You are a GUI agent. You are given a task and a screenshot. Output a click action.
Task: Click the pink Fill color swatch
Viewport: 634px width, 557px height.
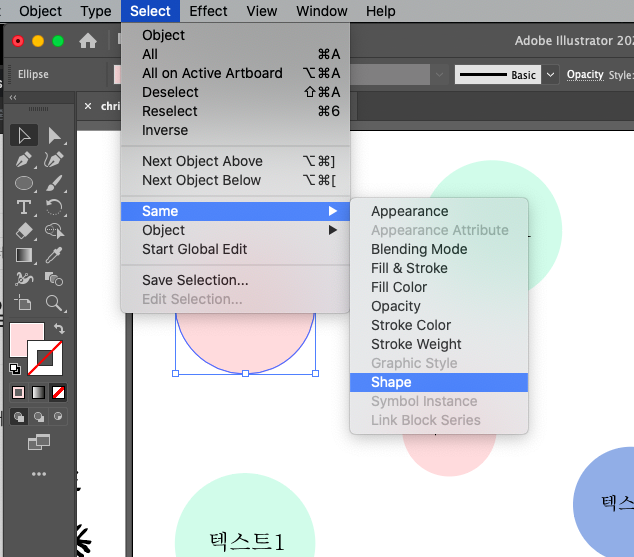point(20,333)
